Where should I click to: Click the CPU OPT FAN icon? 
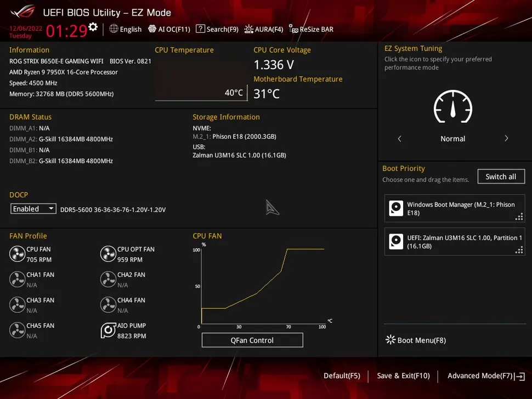(108, 254)
